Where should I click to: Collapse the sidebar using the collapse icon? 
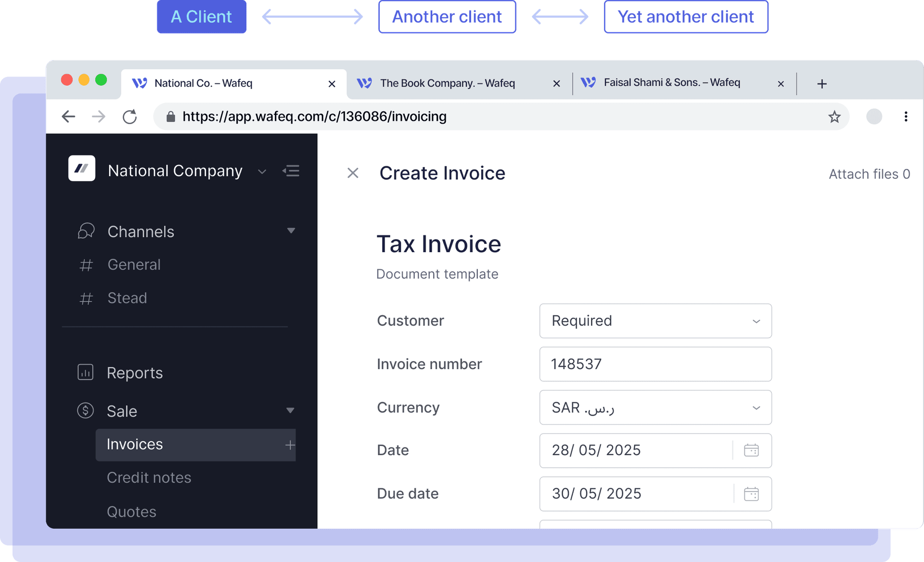pos(291,171)
